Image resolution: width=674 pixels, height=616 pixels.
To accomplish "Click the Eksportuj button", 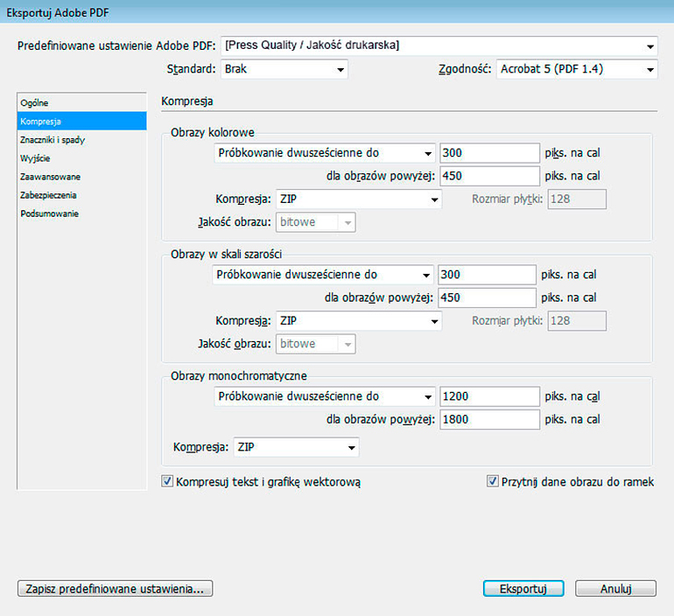I will (x=523, y=589).
